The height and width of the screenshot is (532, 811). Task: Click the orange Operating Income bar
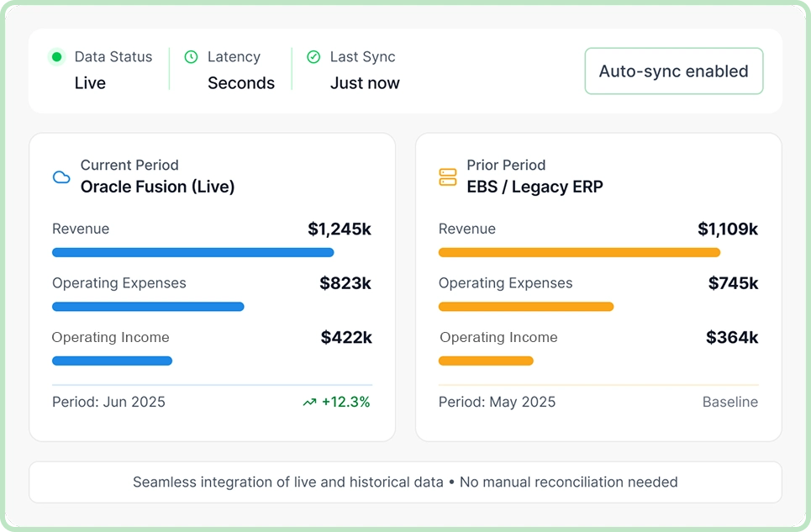(x=486, y=361)
